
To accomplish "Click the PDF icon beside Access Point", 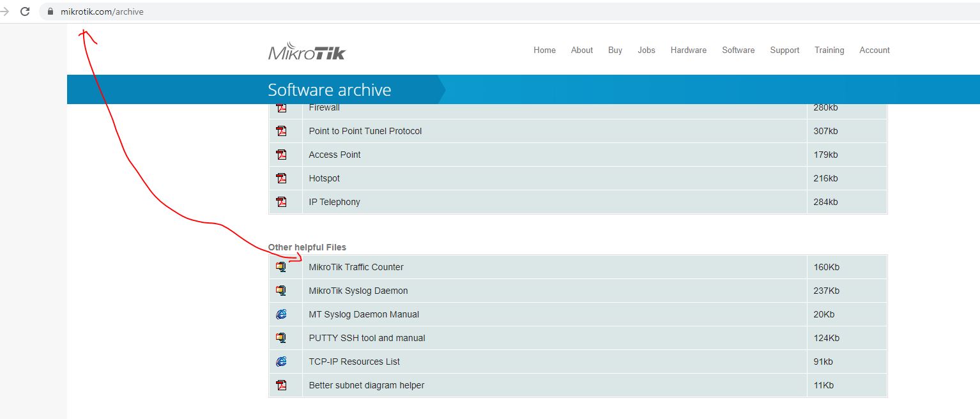I will pos(281,155).
